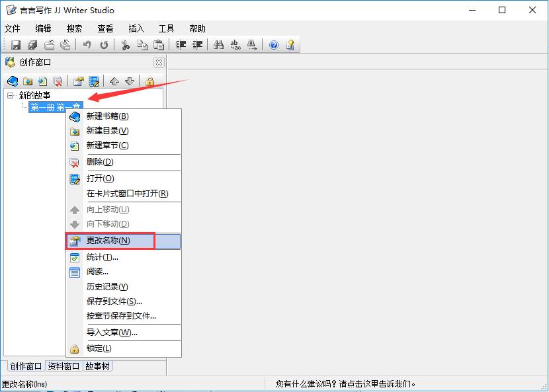Collapse the 新的故事 tree node
Image resolution: width=549 pixels, height=392 pixels.
coord(9,95)
